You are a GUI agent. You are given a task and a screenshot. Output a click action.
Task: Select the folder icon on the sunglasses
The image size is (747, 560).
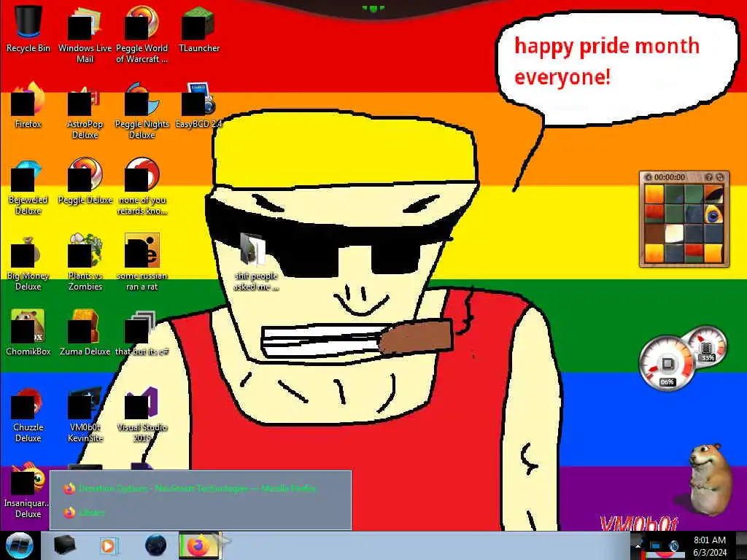pyautogui.click(x=255, y=262)
